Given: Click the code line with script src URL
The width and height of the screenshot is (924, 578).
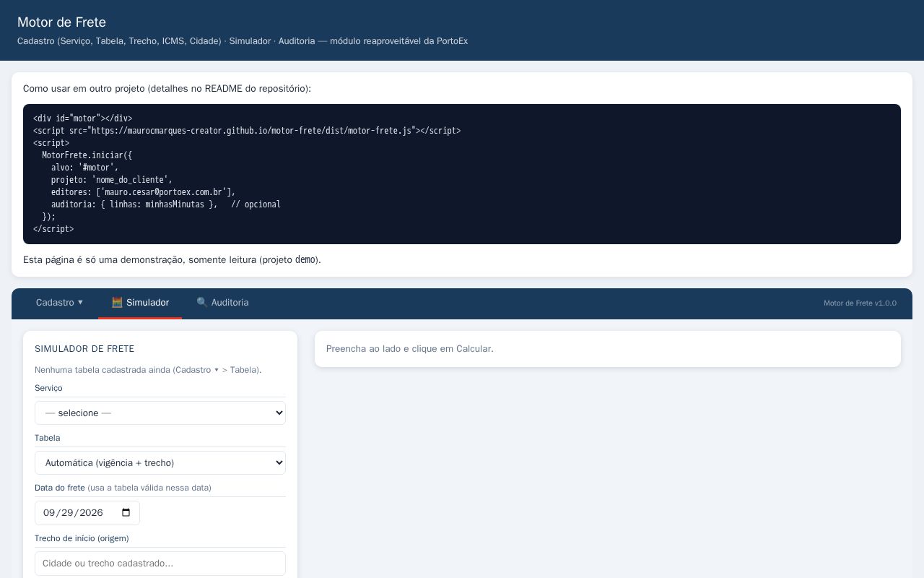Looking at the screenshot, I should pyautogui.click(x=247, y=131).
